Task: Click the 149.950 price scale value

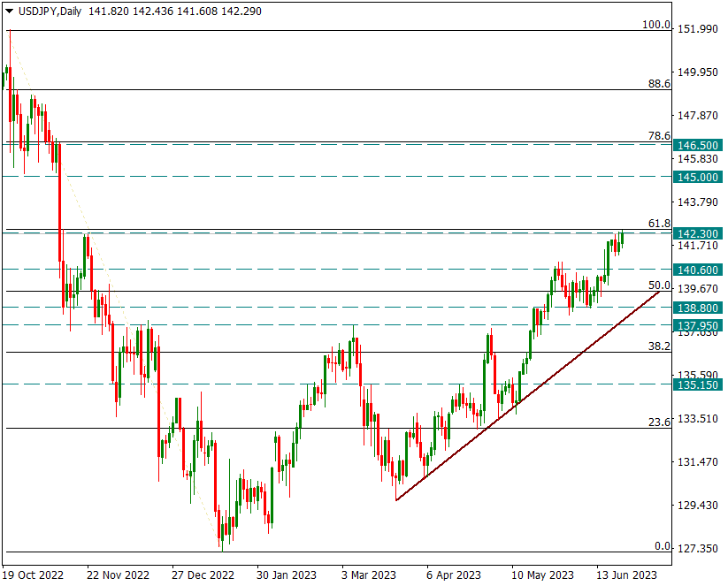Action: pyautogui.click(x=698, y=72)
